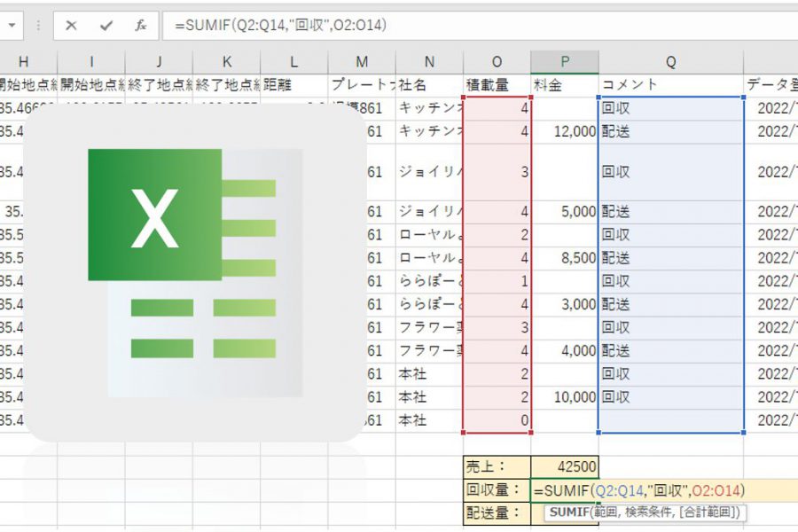The width and height of the screenshot is (798, 532).
Task: Click inside the formula bar text
Action: point(443,26)
